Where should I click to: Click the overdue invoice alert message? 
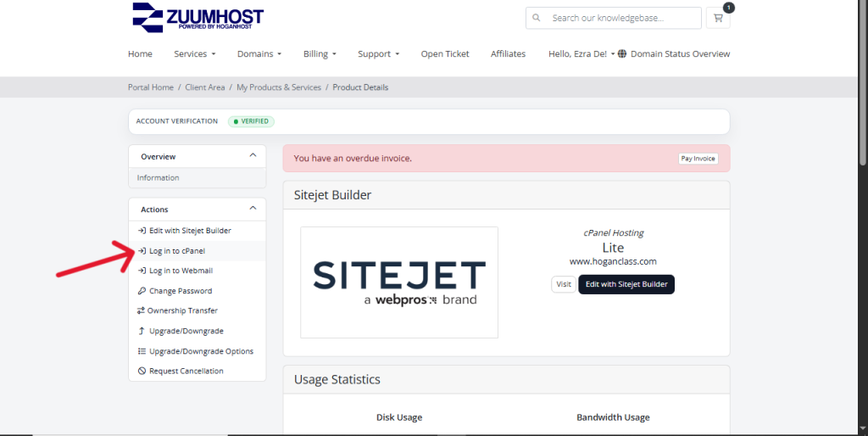click(x=353, y=159)
